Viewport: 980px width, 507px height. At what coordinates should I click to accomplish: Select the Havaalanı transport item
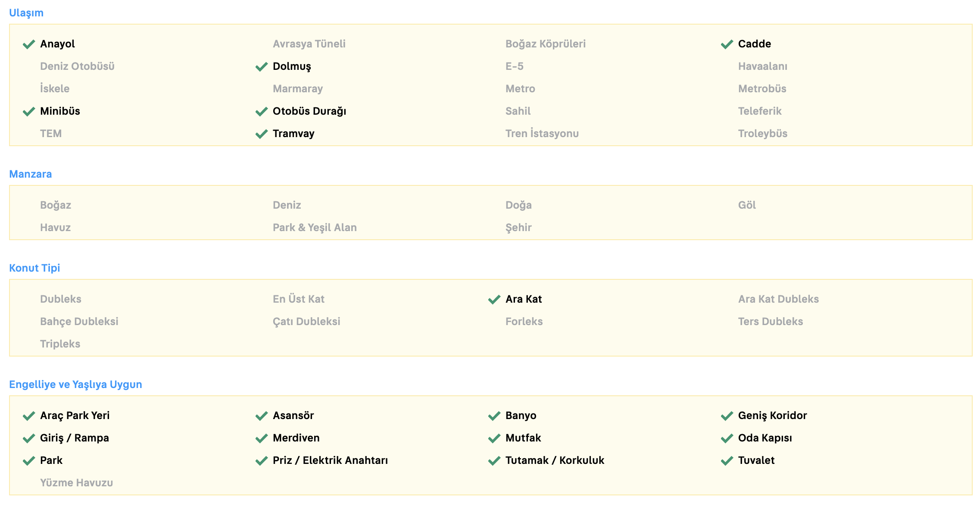[x=762, y=66]
